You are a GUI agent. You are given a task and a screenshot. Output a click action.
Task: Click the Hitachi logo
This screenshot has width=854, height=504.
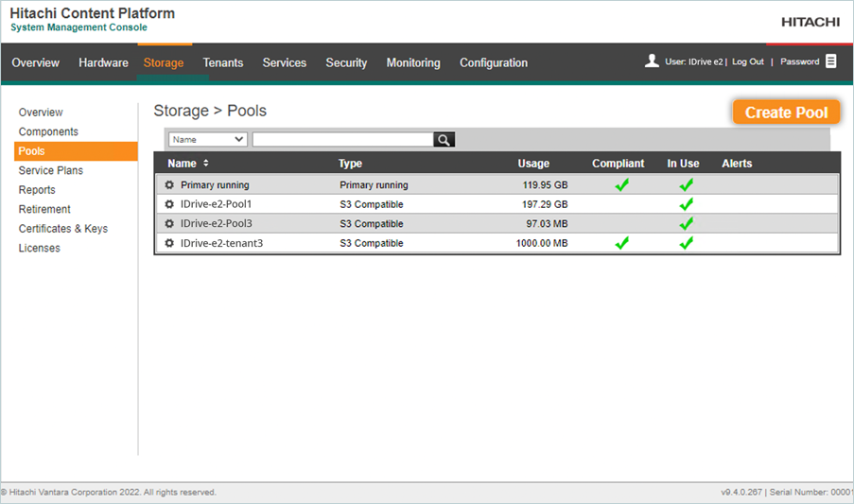811,21
